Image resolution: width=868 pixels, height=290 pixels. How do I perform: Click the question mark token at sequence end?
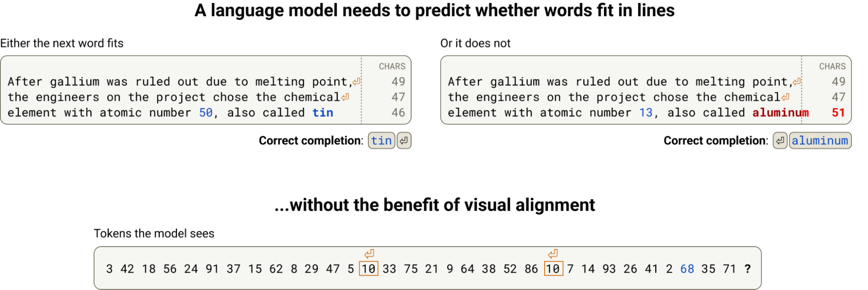click(747, 269)
